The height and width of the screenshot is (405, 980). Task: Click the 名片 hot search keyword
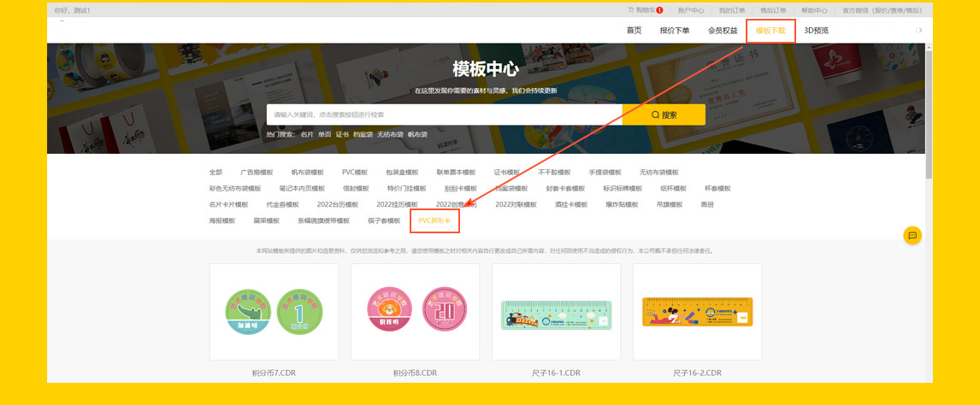pyautogui.click(x=307, y=134)
